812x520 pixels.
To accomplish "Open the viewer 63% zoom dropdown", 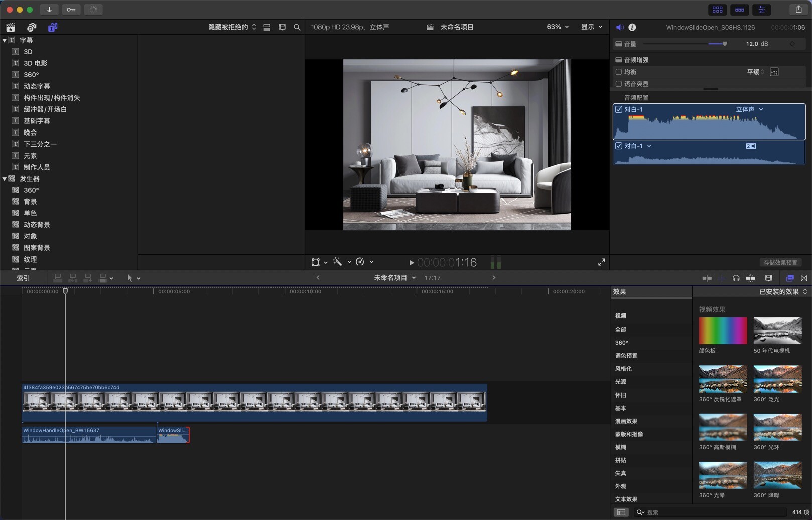I will (558, 27).
